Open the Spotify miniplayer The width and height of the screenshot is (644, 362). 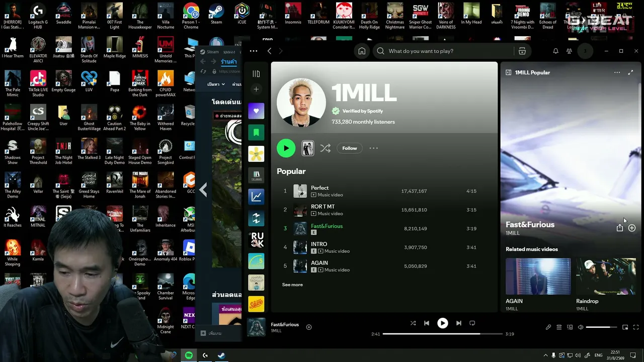point(625,327)
